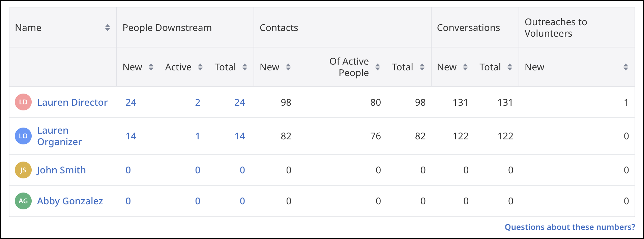
Task: Sort table by Name column arrows
Action: pyautogui.click(x=108, y=28)
